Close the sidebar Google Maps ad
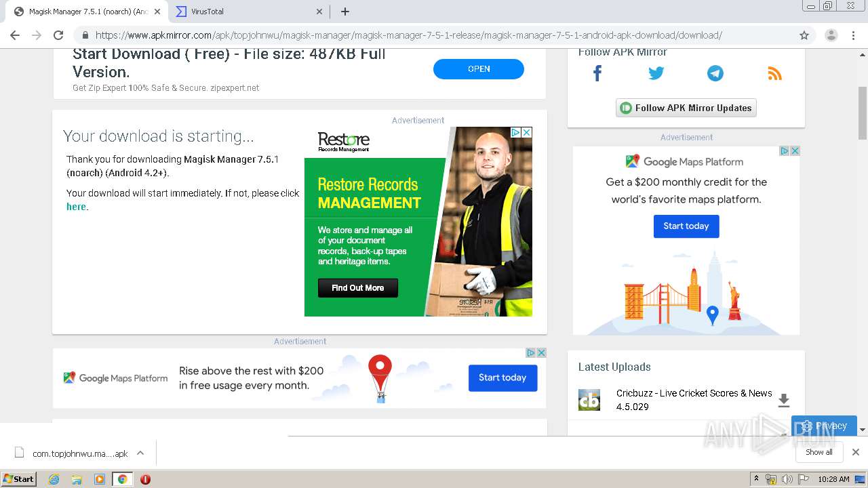This screenshot has height=488, width=868. pos(795,150)
